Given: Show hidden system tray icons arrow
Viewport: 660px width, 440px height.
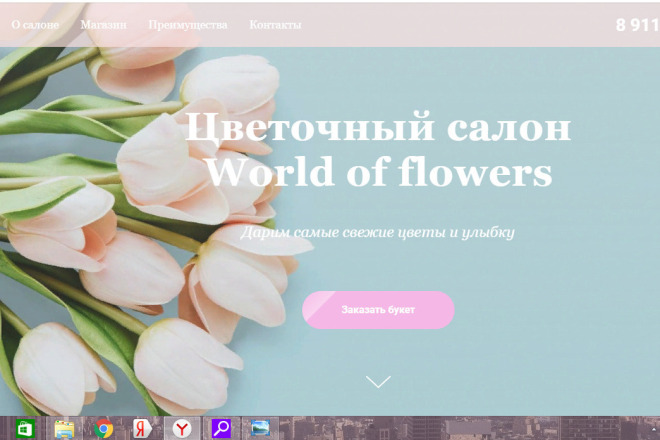Looking at the screenshot, I should click(653, 429).
